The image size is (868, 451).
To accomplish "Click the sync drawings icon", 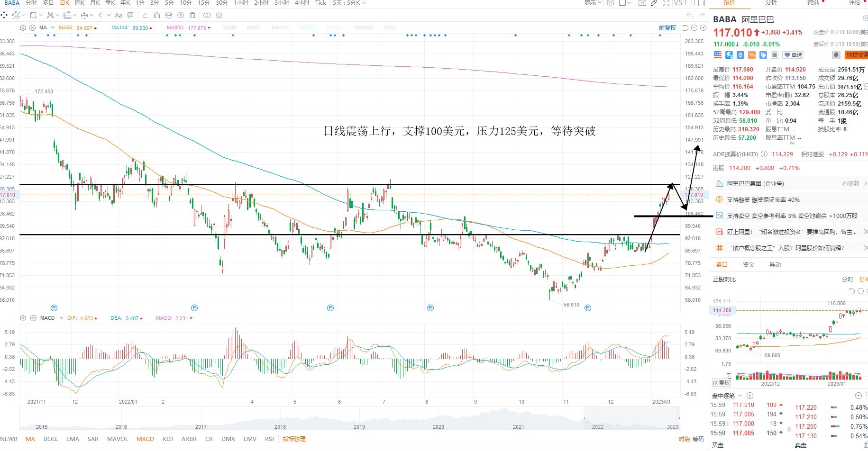I will click(169, 15).
